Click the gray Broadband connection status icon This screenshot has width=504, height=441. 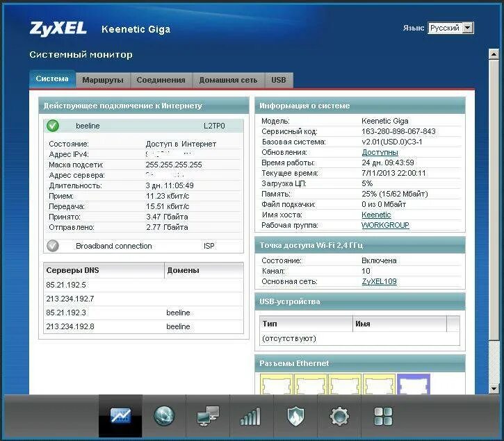(x=53, y=246)
